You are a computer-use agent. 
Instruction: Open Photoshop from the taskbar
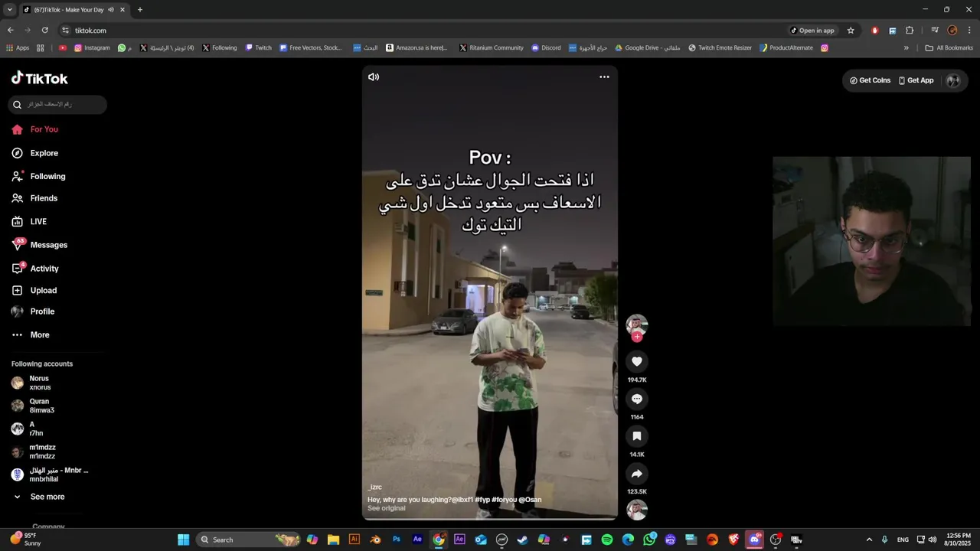tap(397, 540)
